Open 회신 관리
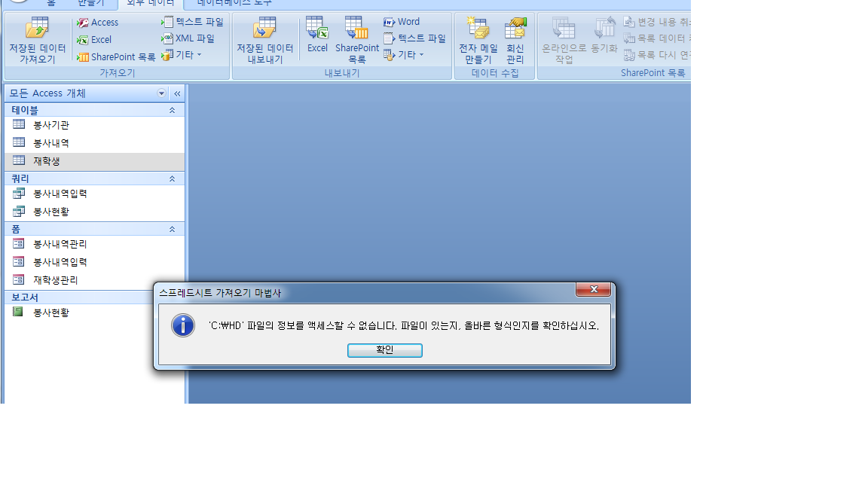 (x=515, y=40)
